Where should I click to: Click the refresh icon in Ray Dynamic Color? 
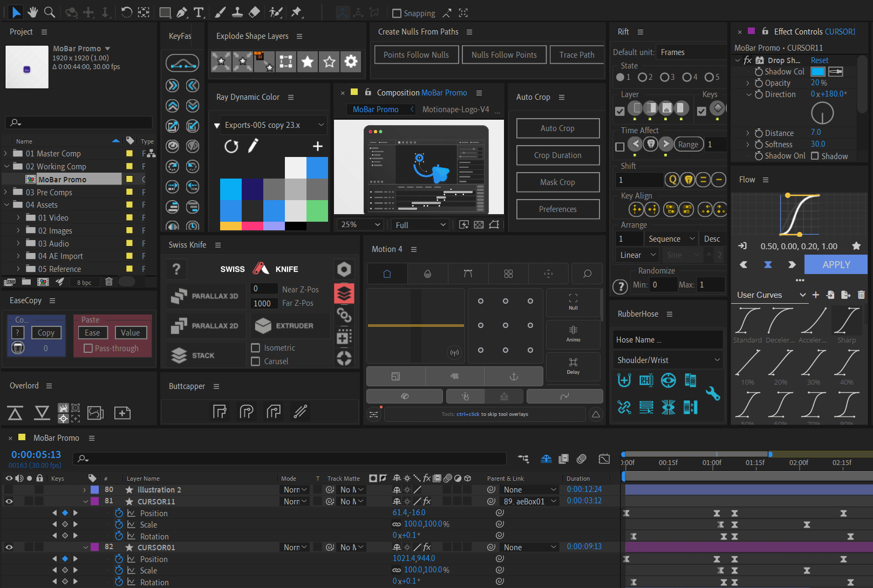tap(231, 146)
